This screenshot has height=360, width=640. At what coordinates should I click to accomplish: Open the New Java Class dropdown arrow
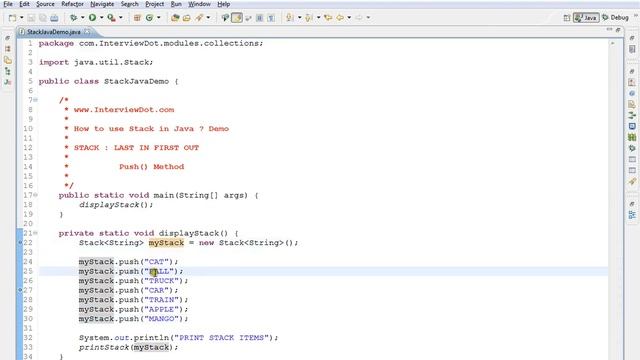point(159,18)
